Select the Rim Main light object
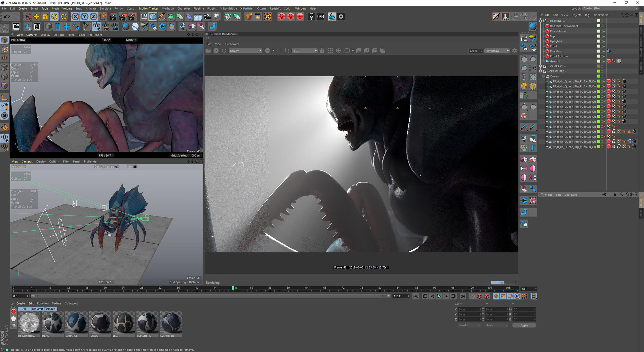Image resolution: width=644 pixels, height=352 pixels. pyautogui.click(x=556, y=51)
